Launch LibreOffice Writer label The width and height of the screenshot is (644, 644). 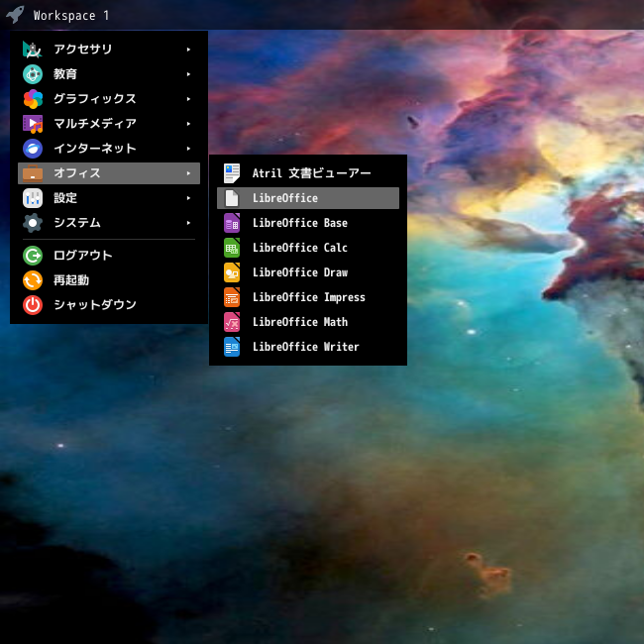[x=306, y=347]
